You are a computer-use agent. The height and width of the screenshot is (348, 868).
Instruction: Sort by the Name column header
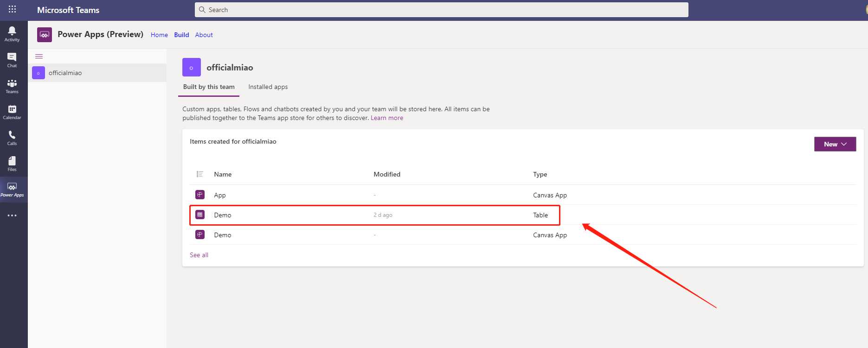point(223,174)
